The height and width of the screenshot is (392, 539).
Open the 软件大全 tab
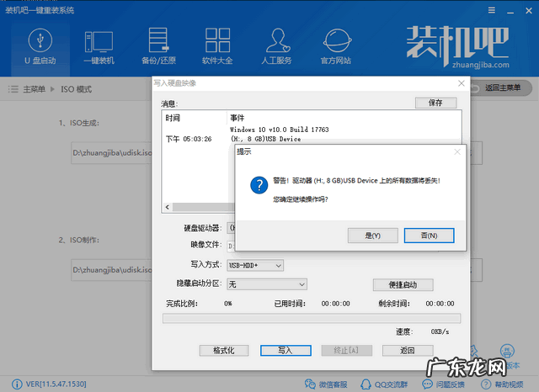coord(217,47)
